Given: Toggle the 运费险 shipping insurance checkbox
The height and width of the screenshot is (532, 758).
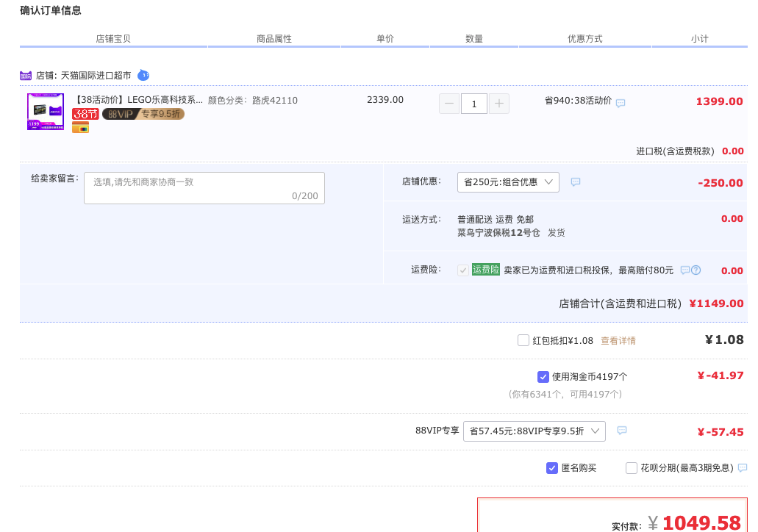Looking at the screenshot, I should click(462, 270).
